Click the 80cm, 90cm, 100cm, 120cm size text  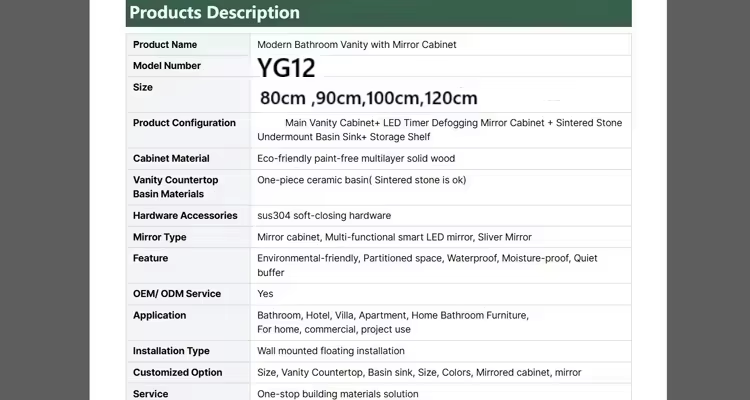368,98
